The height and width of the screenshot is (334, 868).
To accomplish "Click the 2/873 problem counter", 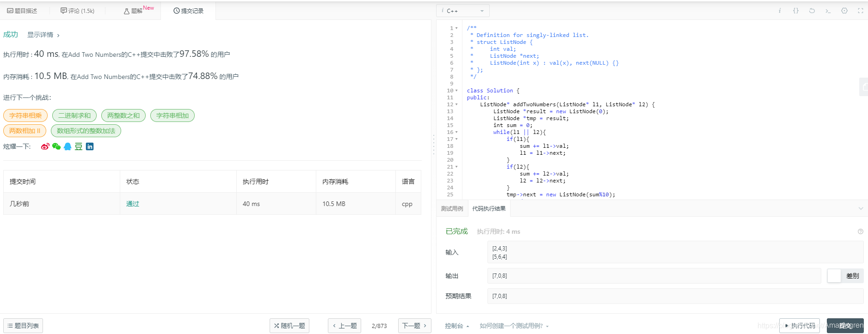I will [x=379, y=326].
